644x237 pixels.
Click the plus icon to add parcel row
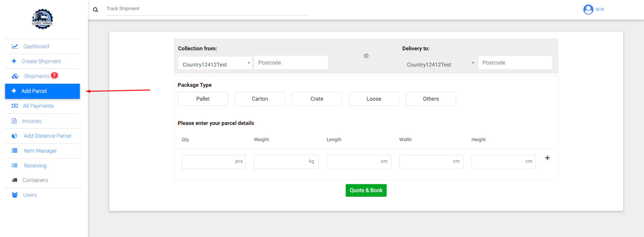point(547,158)
